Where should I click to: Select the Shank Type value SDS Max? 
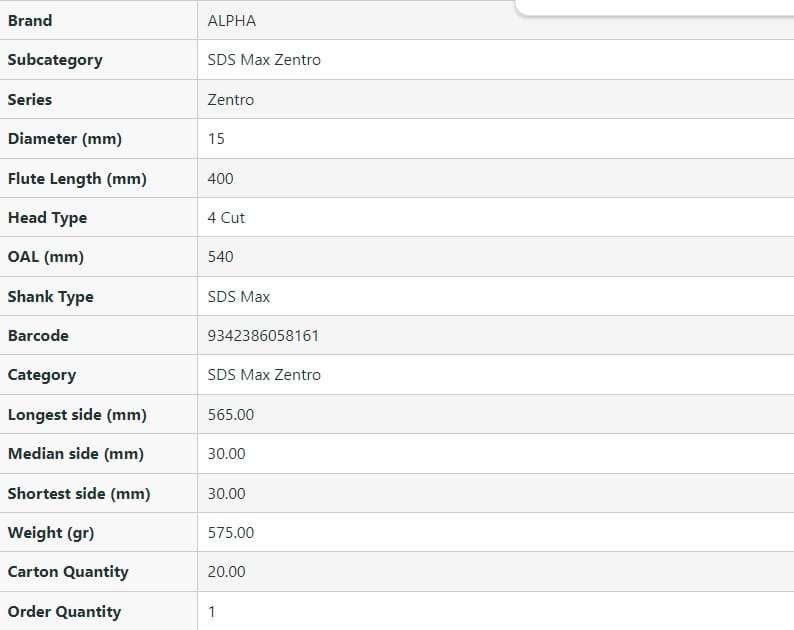pyautogui.click(x=239, y=297)
